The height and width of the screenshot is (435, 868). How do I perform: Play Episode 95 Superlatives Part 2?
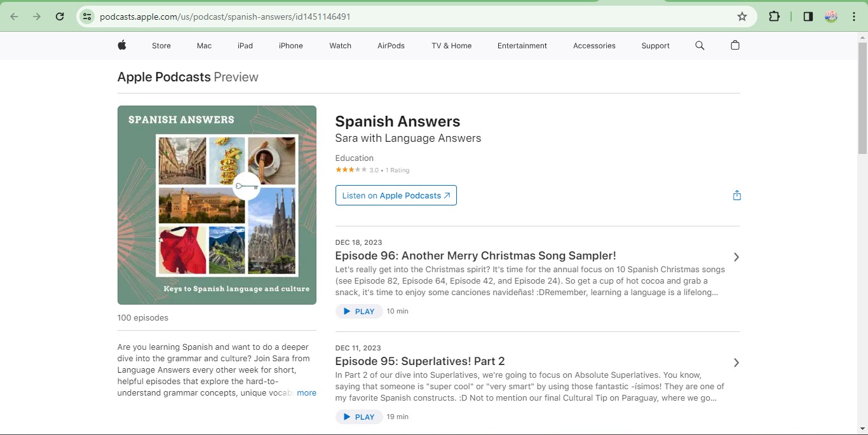pyautogui.click(x=359, y=417)
